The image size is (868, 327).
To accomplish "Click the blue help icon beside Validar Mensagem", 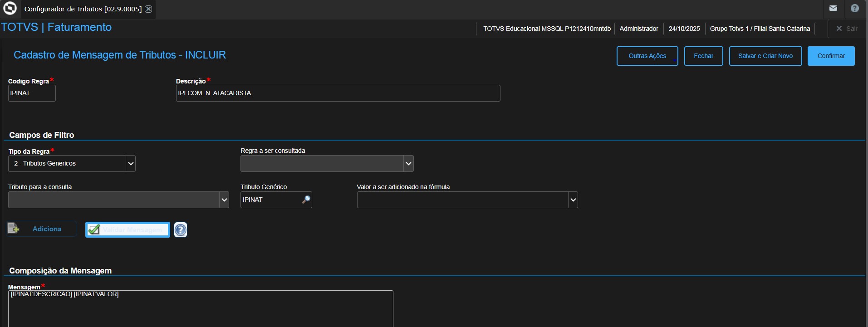I will [x=181, y=230].
